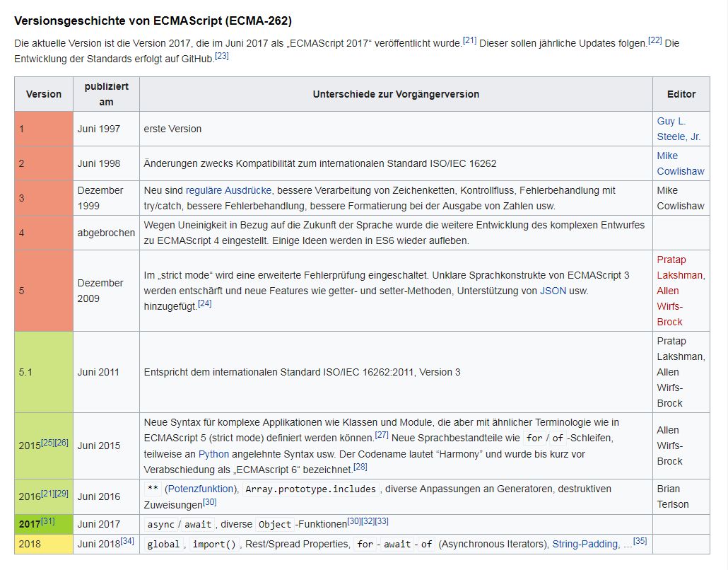Click the Version column header

click(x=44, y=94)
